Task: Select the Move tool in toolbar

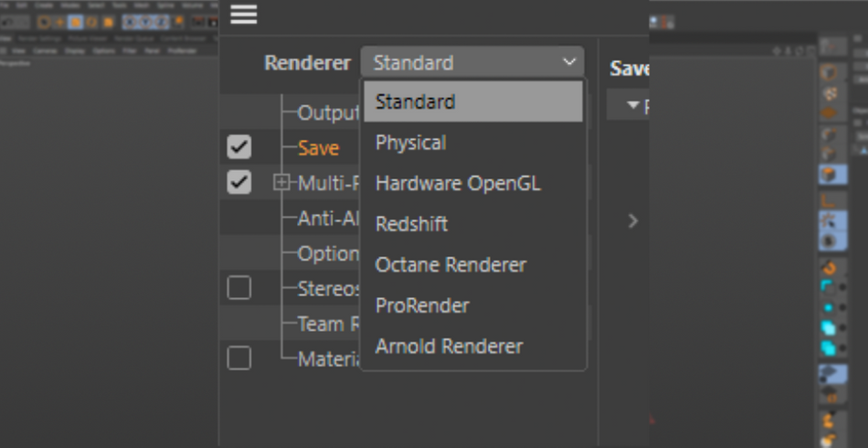Action: (x=60, y=21)
